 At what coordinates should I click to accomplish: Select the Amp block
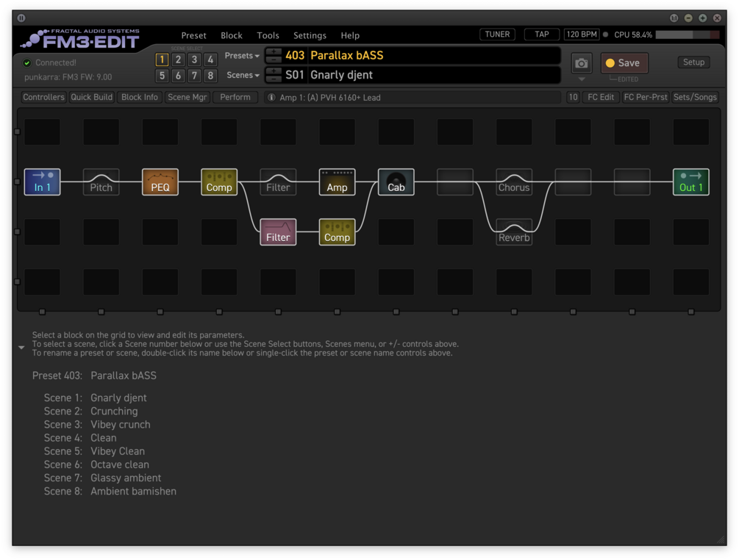[337, 182]
